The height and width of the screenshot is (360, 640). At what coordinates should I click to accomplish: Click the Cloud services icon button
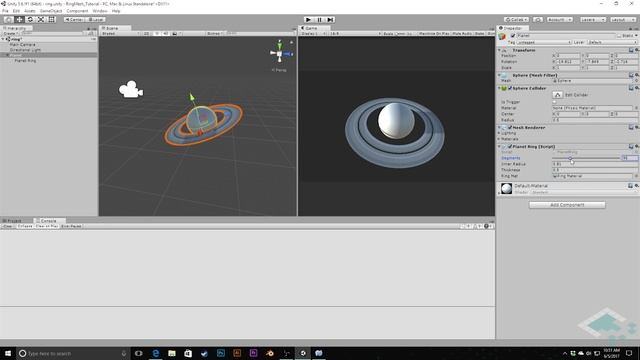[538, 20]
